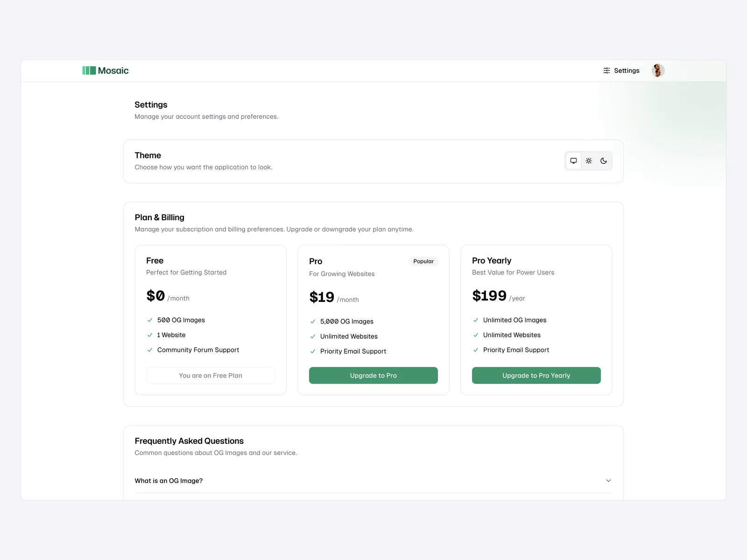Open the user profile avatar

(658, 70)
